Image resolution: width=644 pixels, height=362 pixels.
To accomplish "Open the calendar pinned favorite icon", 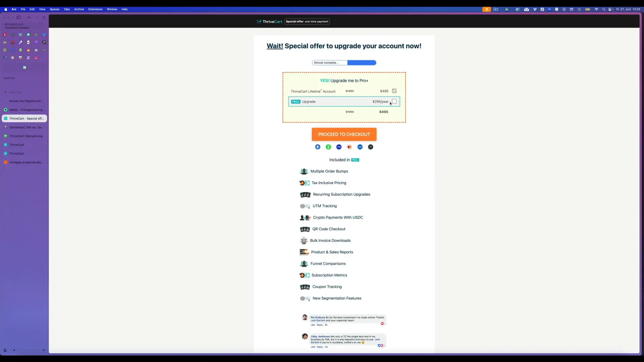I will pos(24,67).
